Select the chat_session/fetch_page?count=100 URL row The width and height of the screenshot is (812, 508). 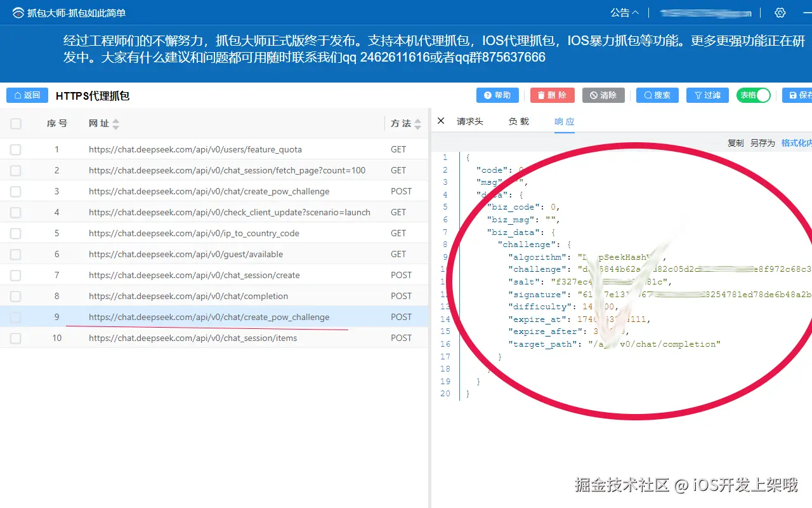[227, 171]
